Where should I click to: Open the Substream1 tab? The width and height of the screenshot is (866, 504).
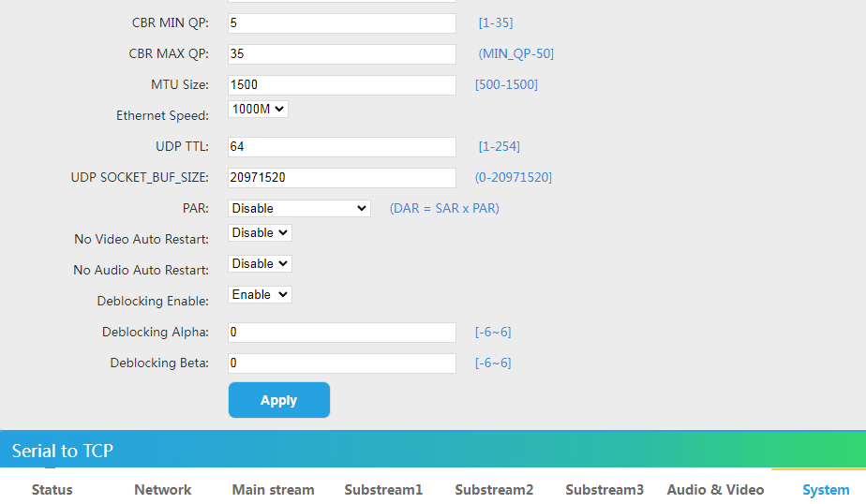point(383,490)
